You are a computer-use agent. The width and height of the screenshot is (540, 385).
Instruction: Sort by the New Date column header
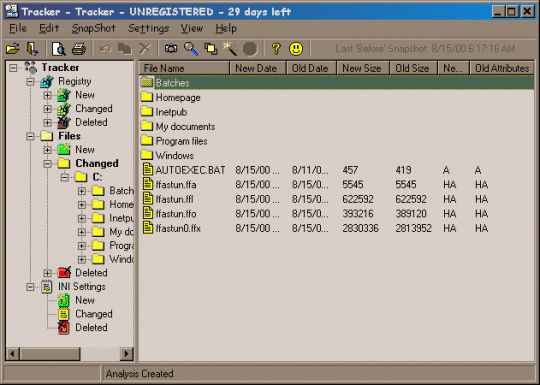tap(258, 68)
